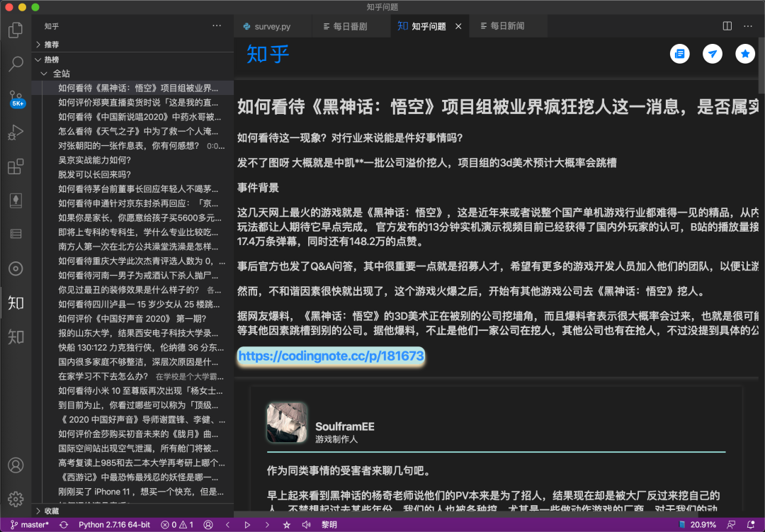Open the Extensions view
Screen dimensions: 765x532
(x=16, y=167)
